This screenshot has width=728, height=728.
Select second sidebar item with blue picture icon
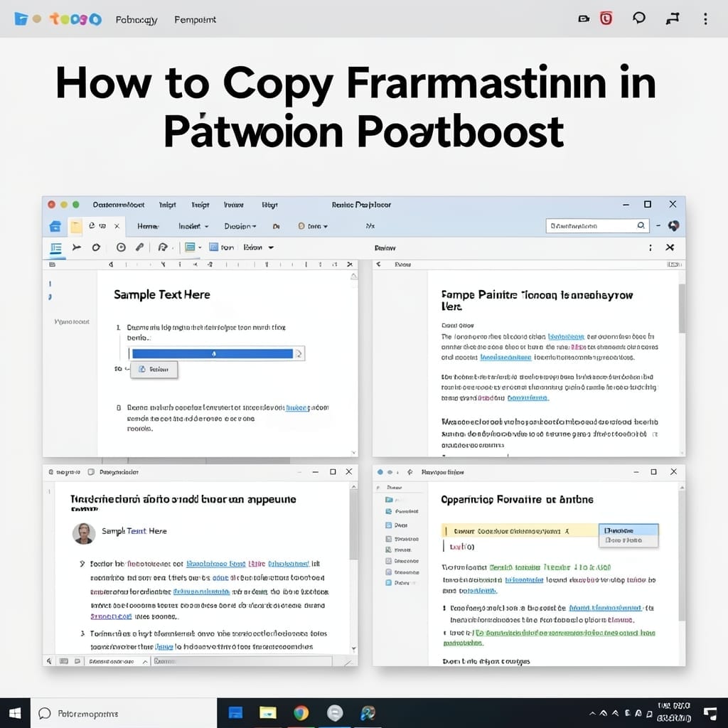(402, 511)
